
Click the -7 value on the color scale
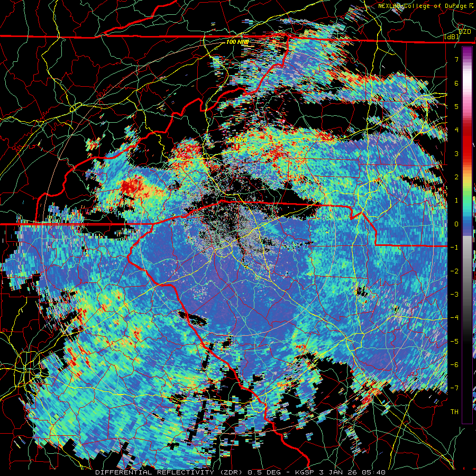point(454,388)
